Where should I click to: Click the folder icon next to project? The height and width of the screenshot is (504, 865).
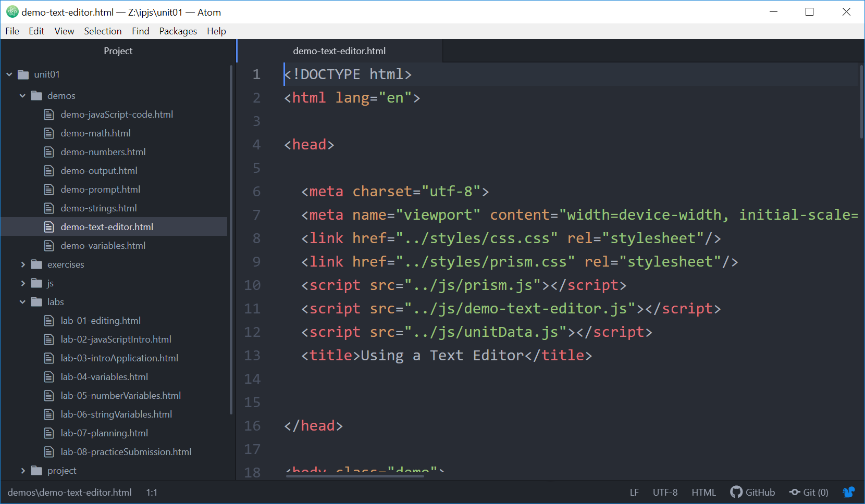click(36, 470)
